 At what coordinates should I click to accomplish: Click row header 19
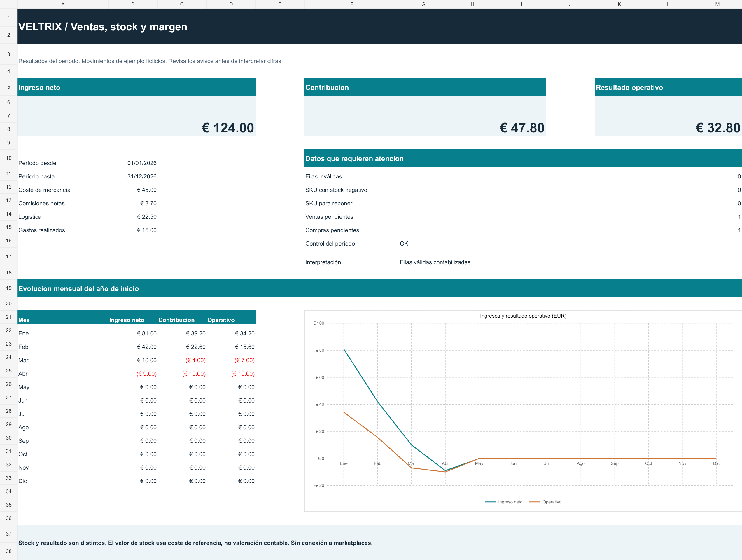click(x=9, y=288)
